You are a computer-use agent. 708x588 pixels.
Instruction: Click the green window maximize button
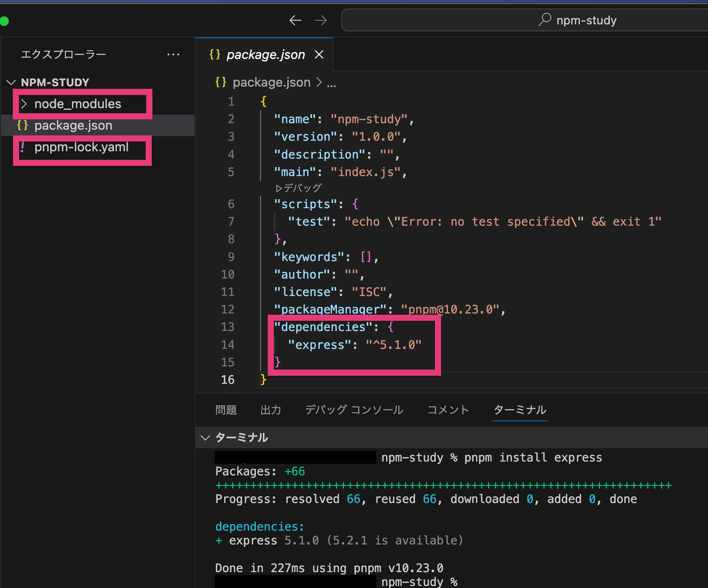click(x=4, y=21)
